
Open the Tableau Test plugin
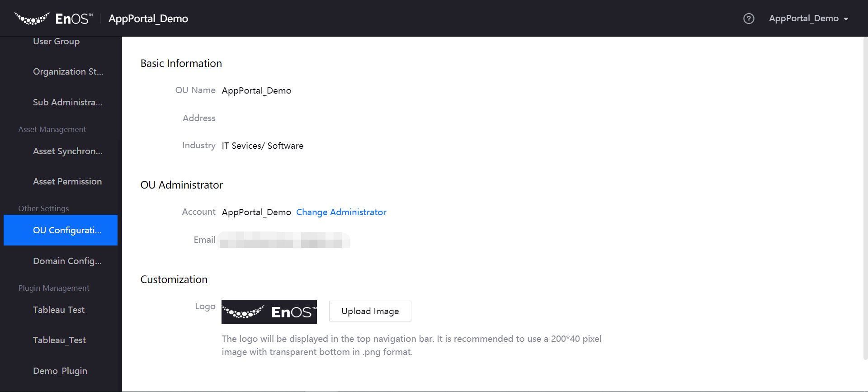click(59, 310)
